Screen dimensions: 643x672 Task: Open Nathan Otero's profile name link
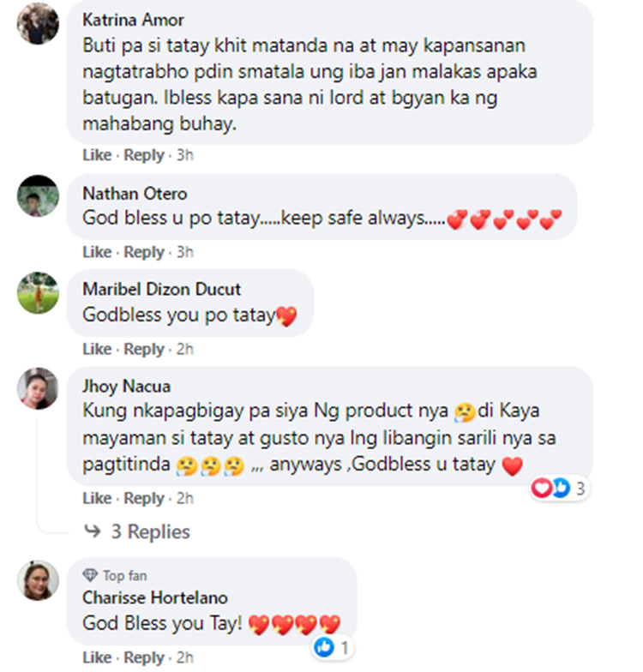click(x=135, y=194)
